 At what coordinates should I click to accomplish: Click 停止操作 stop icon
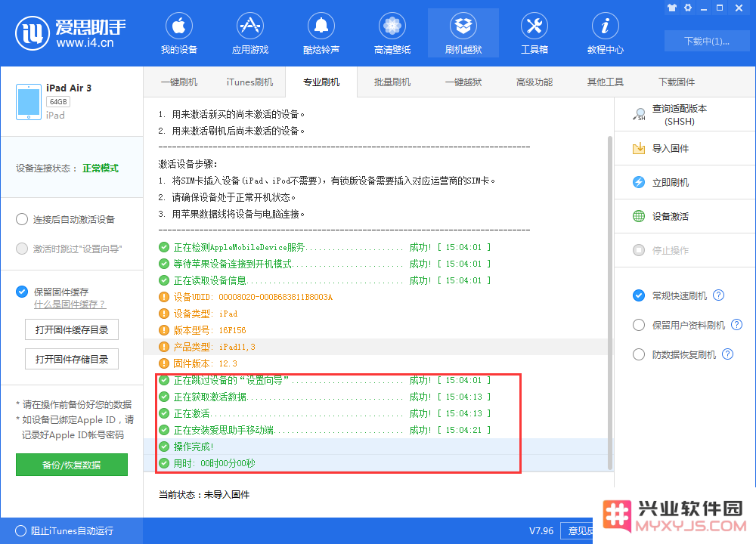(x=639, y=250)
